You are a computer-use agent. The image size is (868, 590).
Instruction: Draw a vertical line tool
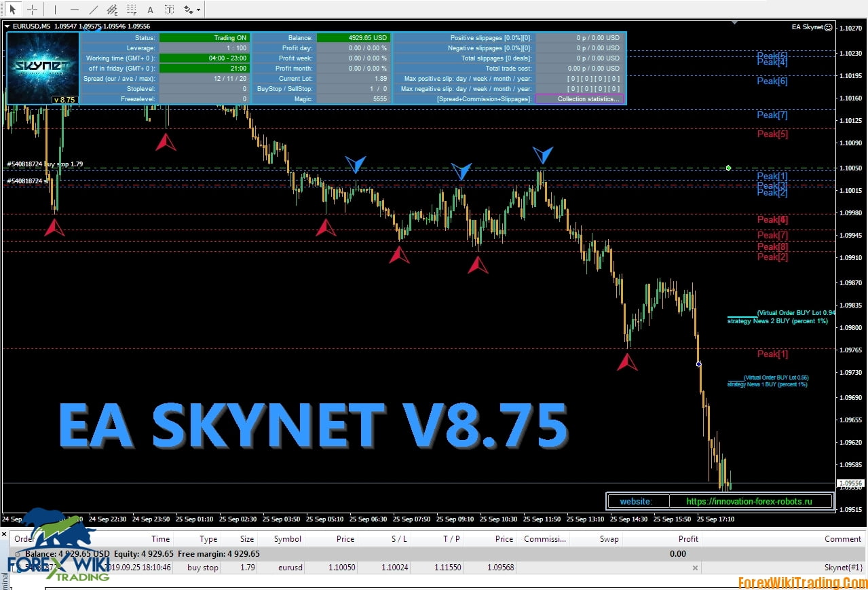(56, 10)
